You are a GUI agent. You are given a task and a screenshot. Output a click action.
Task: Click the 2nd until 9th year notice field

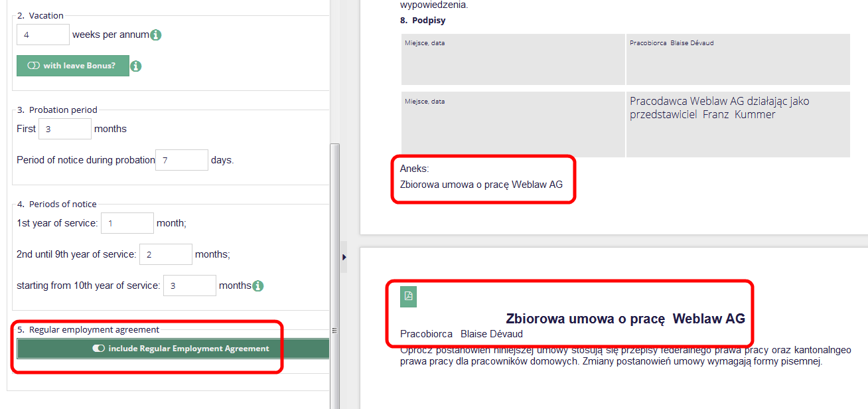[166, 254]
